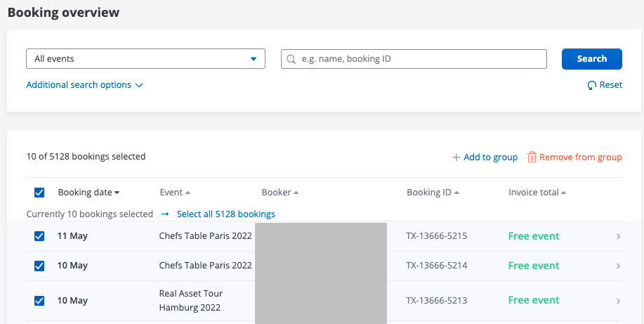The height and width of the screenshot is (324, 644).
Task: Click the trash icon for Remove from group
Action: (x=532, y=157)
